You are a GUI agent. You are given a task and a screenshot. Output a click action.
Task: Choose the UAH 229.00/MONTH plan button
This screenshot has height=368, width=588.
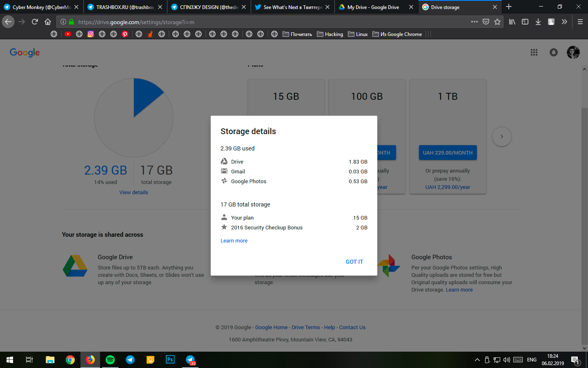tap(448, 153)
